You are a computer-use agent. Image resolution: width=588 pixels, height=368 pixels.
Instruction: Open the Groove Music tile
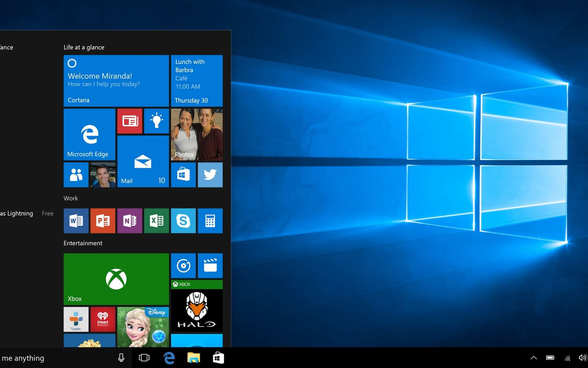[184, 266]
